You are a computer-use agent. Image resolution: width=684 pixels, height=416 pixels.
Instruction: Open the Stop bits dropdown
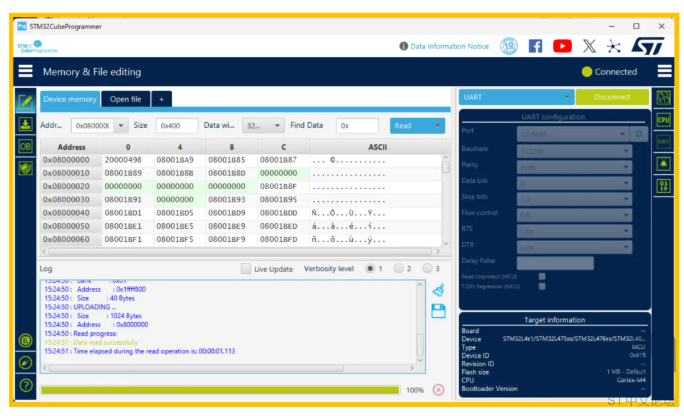coord(574,199)
